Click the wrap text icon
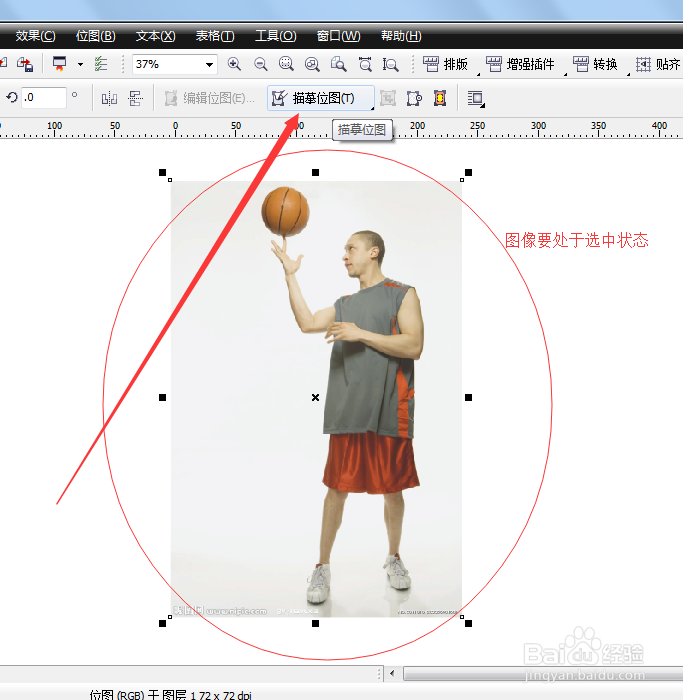 tap(476, 99)
